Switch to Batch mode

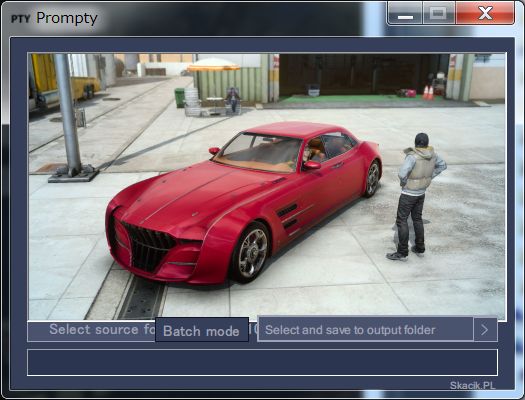coord(202,330)
